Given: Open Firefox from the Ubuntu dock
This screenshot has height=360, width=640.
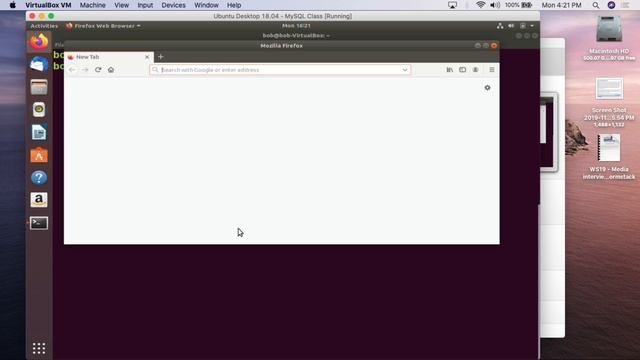Looking at the screenshot, I should pyautogui.click(x=39, y=41).
